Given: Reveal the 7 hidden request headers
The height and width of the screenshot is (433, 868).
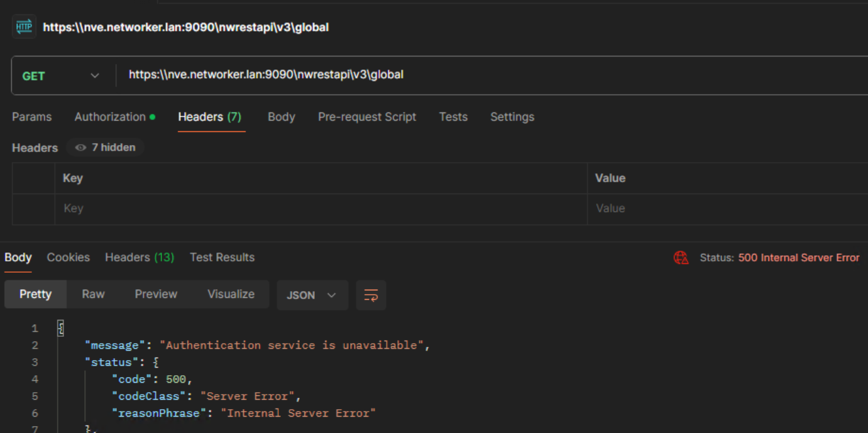Looking at the screenshot, I should coord(105,147).
